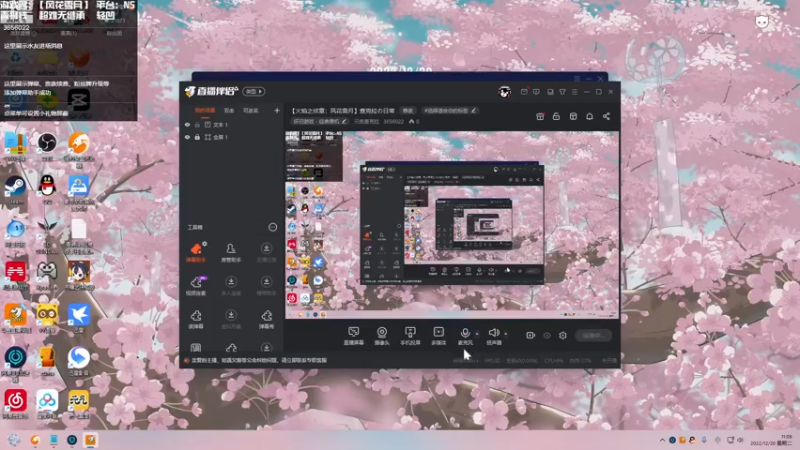
Task: Open NetEase Cloud Music desktop shortcut
Action: click(x=15, y=404)
